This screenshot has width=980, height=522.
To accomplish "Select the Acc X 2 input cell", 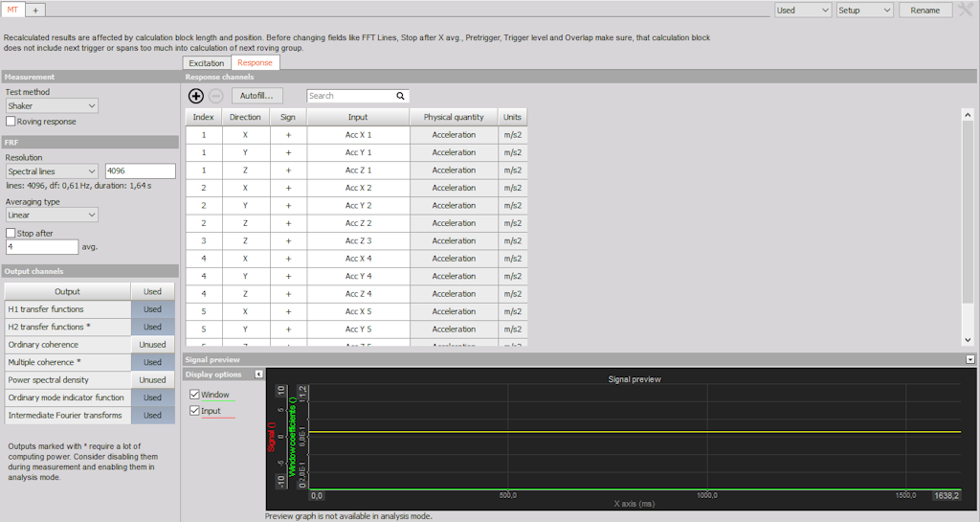I will click(x=358, y=188).
